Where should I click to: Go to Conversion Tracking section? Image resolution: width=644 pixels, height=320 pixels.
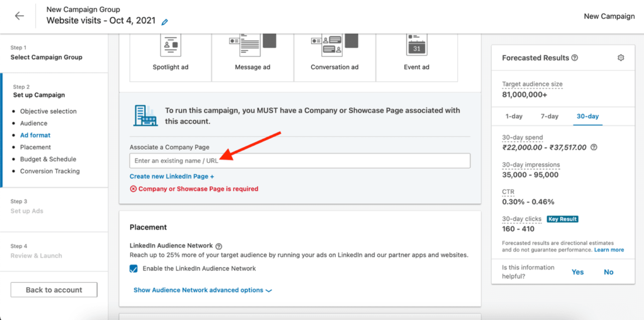50,171
